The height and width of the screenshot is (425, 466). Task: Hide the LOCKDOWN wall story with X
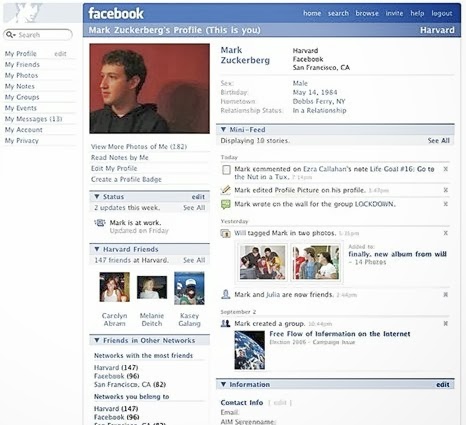[x=445, y=204]
